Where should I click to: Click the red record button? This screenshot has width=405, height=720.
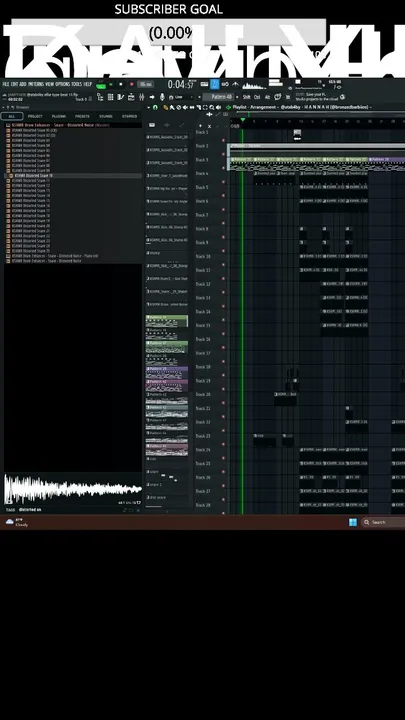(131, 84)
